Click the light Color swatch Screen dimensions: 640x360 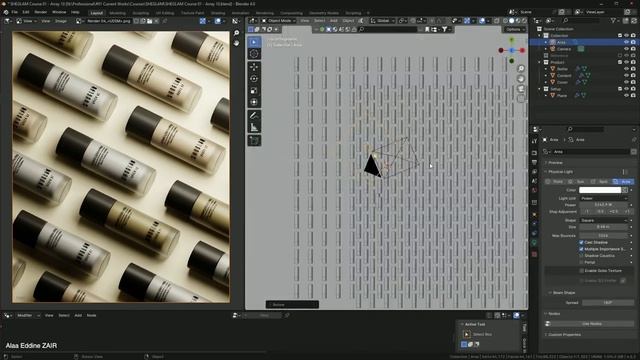tap(600, 190)
